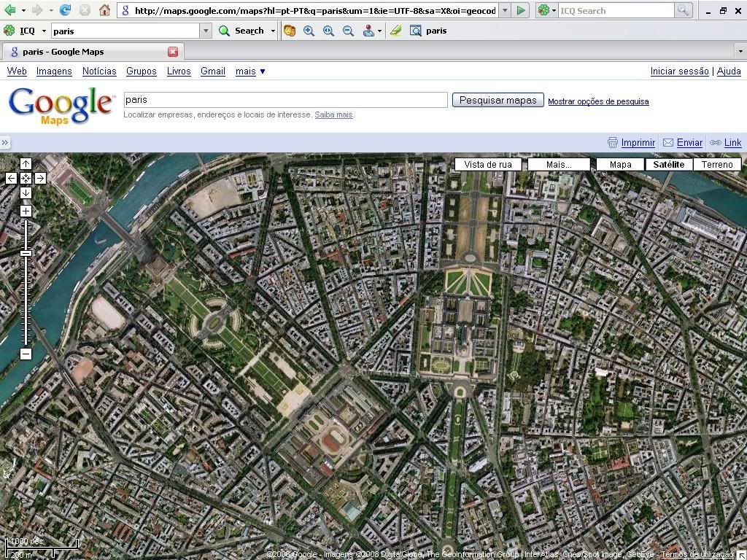The image size is (747, 560).
Task: Return to last result using center pan icon
Action: click(26, 178)
